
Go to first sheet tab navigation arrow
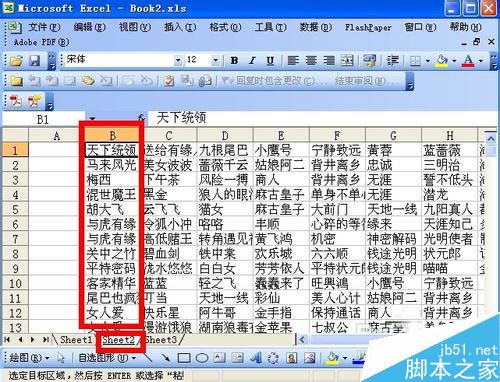[7, 340]
